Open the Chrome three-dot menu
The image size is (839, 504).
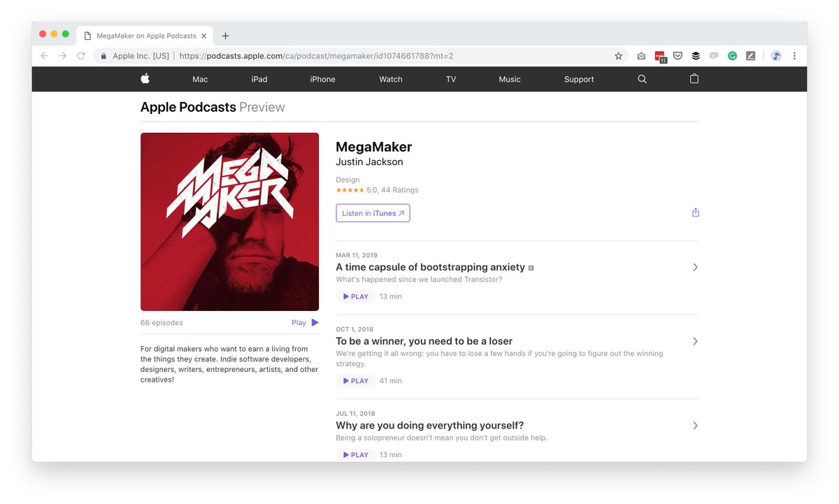pos(794,56)
